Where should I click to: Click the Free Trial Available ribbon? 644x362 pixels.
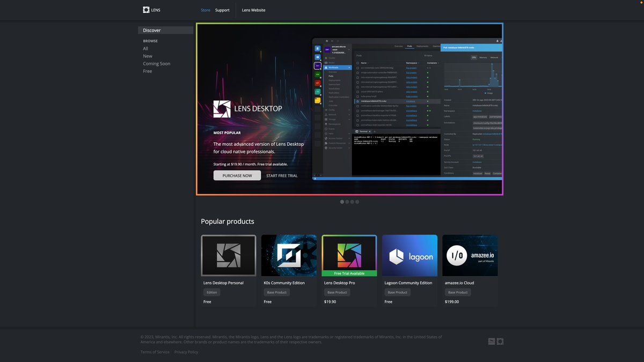point(349,274)
